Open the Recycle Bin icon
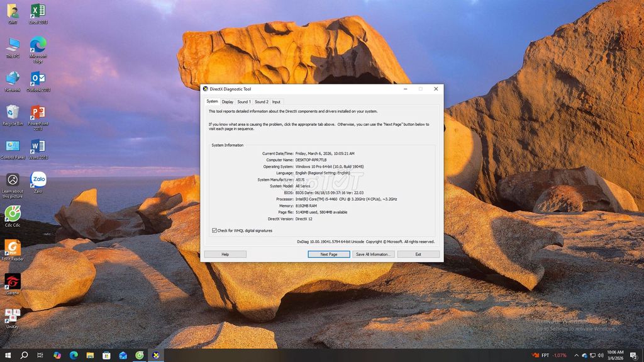Viewport: 644px width, 362px height. [x=13, y=113]
